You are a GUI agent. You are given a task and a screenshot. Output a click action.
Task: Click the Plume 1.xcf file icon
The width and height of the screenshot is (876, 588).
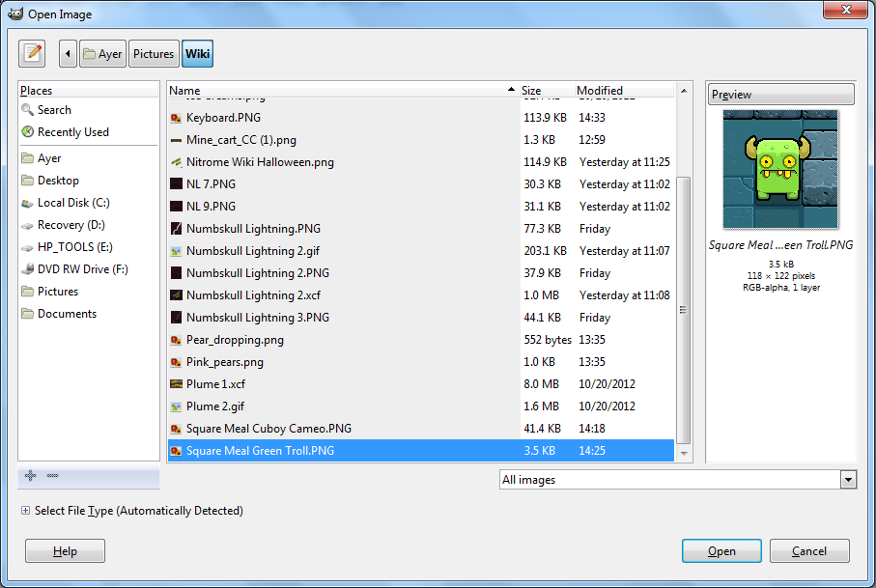point(176,384)
